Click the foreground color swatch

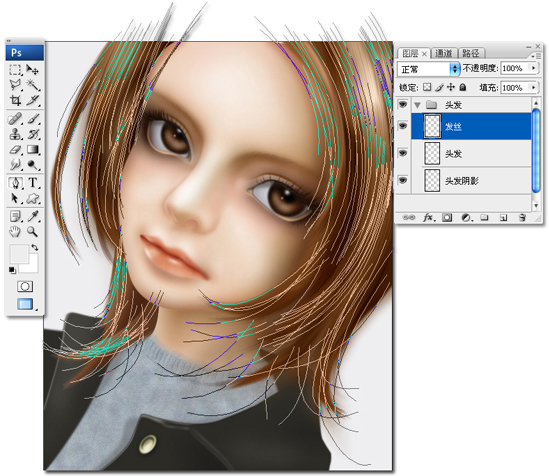[19, 254]
